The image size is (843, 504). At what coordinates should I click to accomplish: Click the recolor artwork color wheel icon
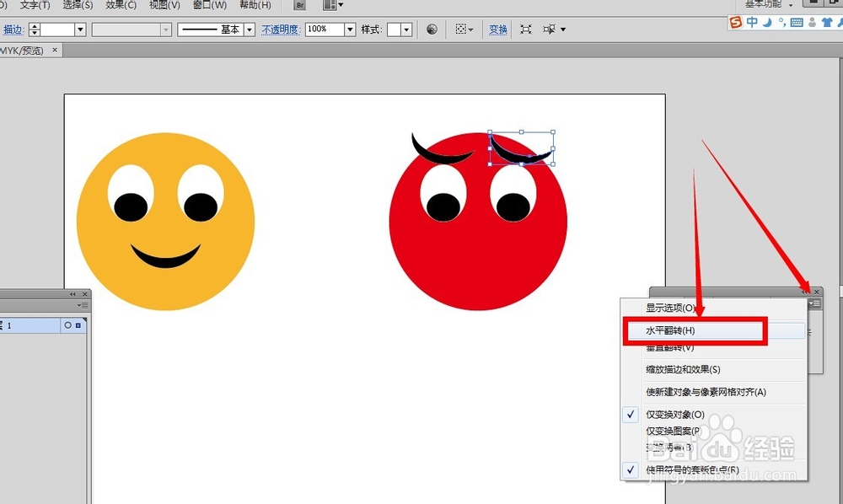432,29
